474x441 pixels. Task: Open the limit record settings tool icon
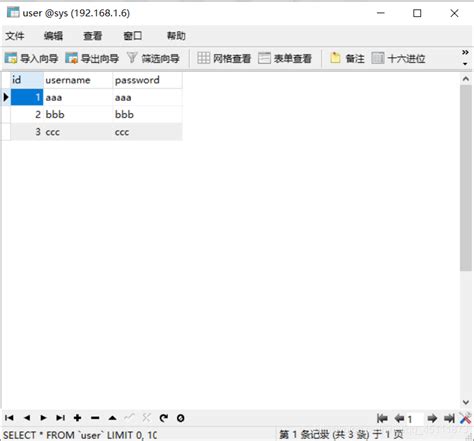point(465,418)
